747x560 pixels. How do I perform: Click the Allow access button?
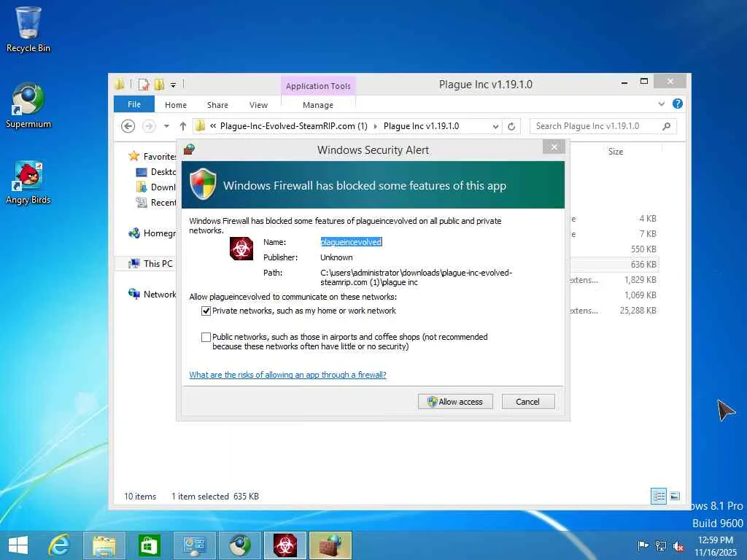click(455, 402)
